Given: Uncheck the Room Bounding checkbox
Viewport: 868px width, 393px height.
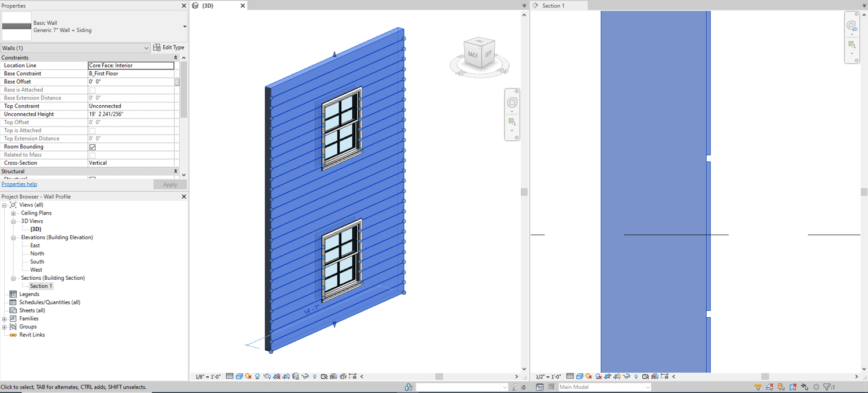Looking at the screenshot, I should coord(93,147).
